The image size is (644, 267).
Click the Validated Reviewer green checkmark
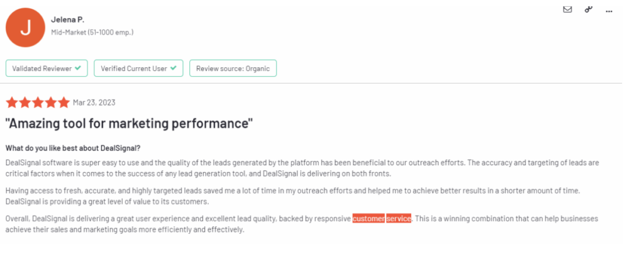coord(77,68)
